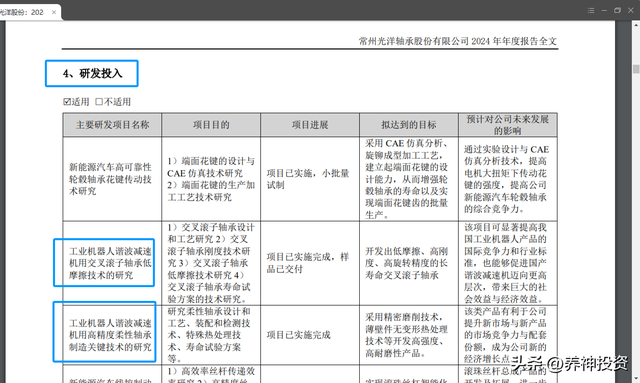Screen dimensions: 640x383
Task: Select cell 新能源汽车高可靠性轮毂轴承花键传动技术研究
Action: pyautogui.click(x=112, y=179)
